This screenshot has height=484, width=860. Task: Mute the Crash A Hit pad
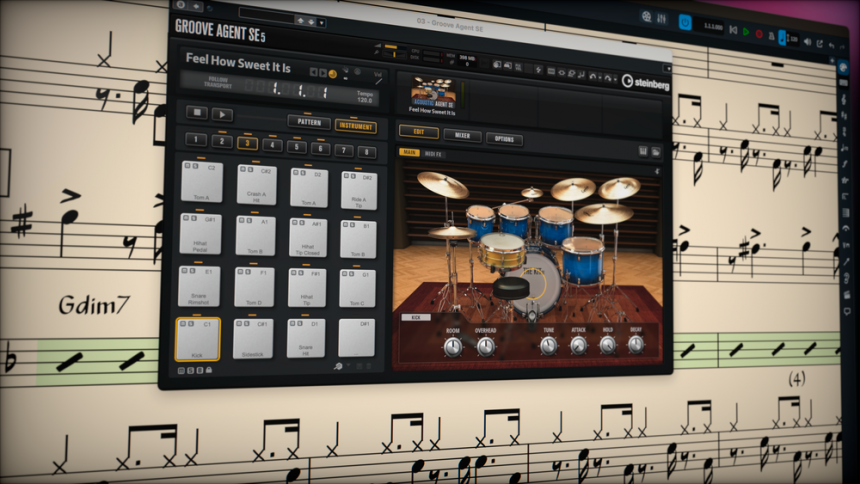coord(244,170)
